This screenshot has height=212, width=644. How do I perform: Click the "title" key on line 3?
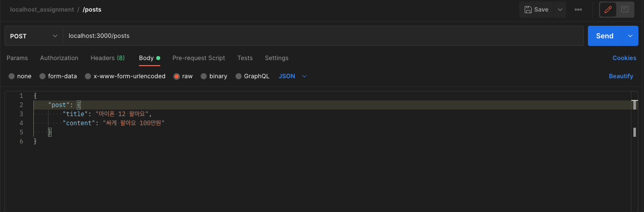[75, 114]
